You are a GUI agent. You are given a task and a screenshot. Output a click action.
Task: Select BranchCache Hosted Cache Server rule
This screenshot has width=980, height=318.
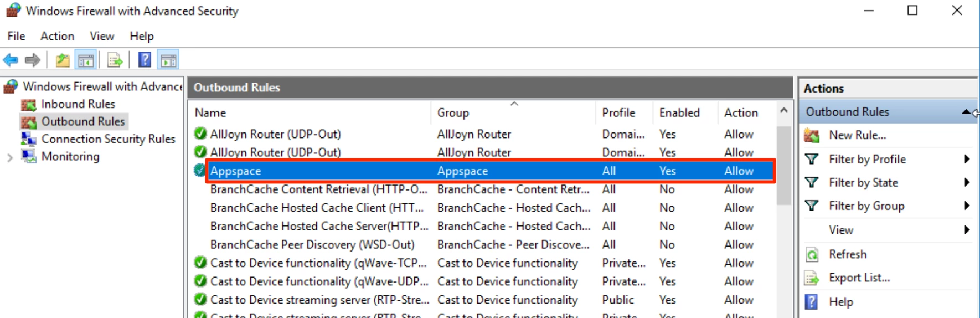tap(319, 226)
